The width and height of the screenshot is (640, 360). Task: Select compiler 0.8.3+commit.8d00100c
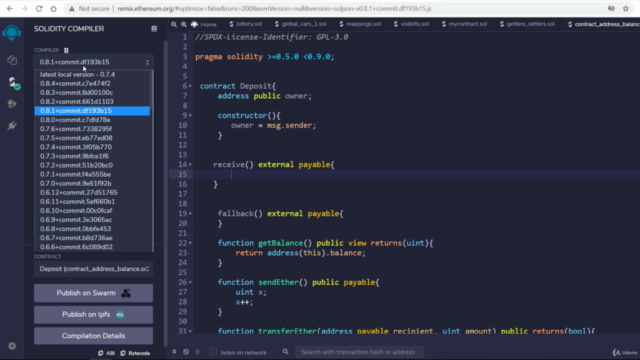point(92,93)
